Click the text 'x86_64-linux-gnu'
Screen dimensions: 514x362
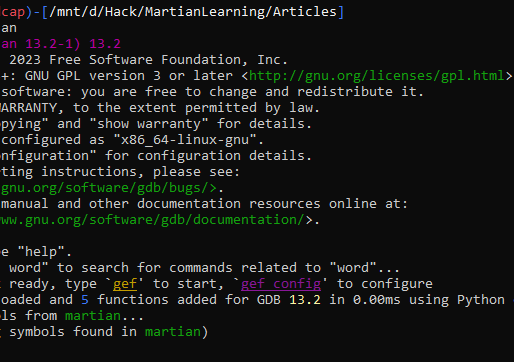coord(185,140)
